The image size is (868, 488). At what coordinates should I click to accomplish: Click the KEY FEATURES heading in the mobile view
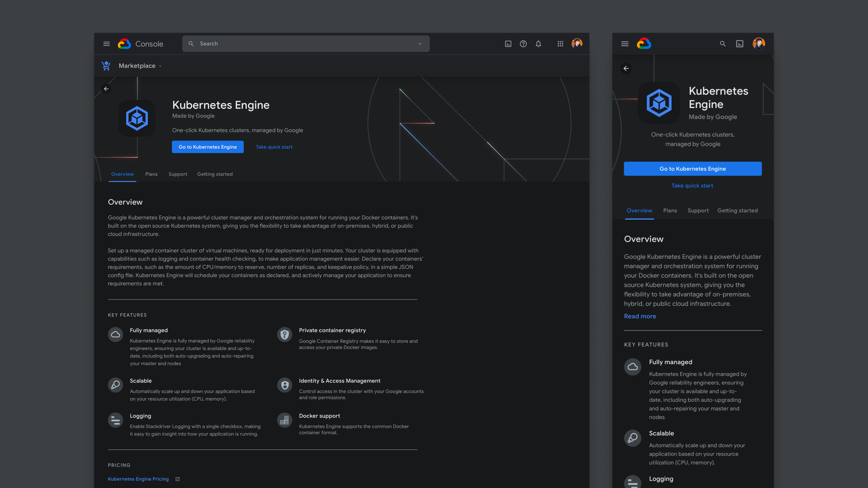pyautogui.click(x=646, y=345)
